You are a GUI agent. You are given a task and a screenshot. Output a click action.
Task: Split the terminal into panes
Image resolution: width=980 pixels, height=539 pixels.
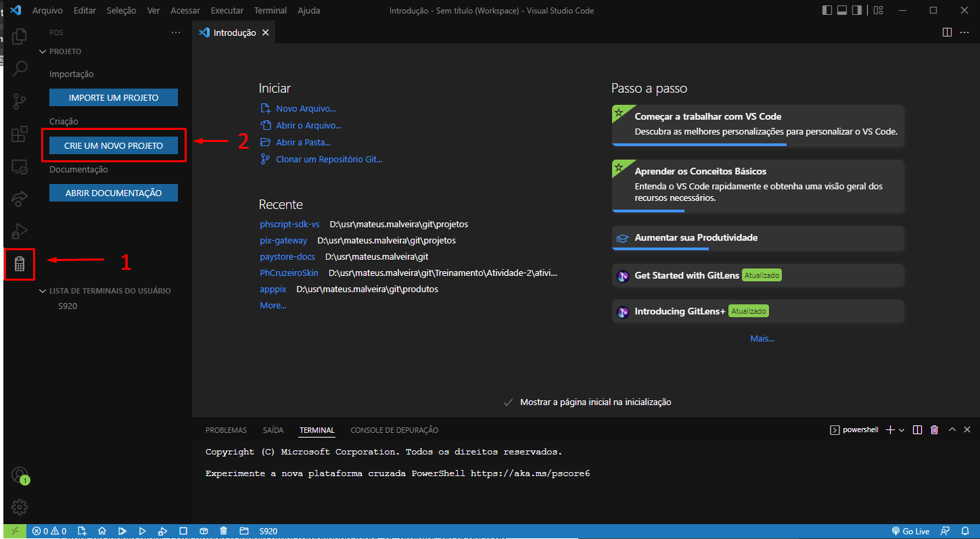(x=917, y=429)
